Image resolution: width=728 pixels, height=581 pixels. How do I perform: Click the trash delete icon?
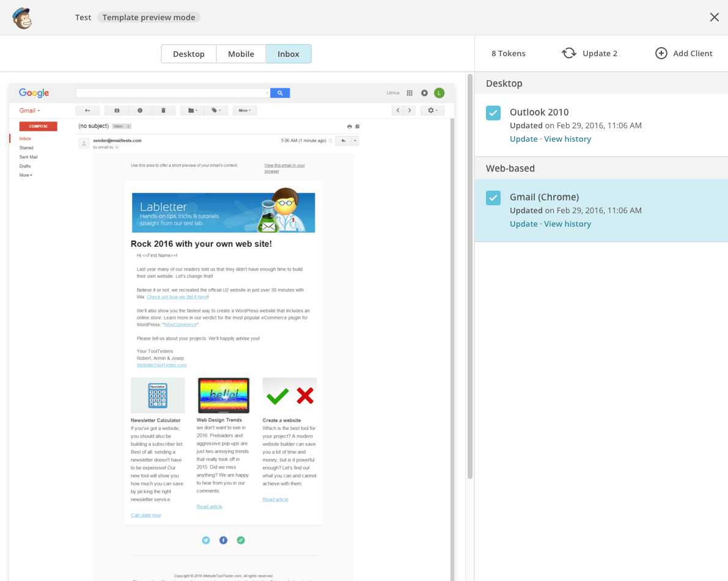pyautogui.click(x=163, y=111)
